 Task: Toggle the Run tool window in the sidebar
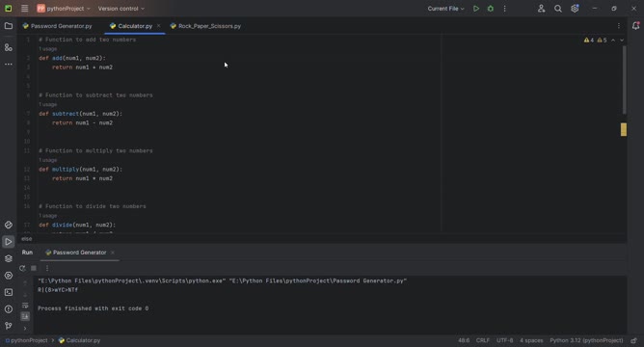9,242
